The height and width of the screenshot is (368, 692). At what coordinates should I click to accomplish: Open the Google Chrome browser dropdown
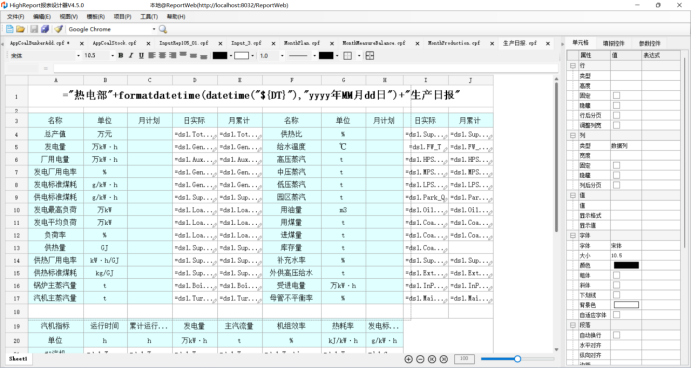click(154, 29)
